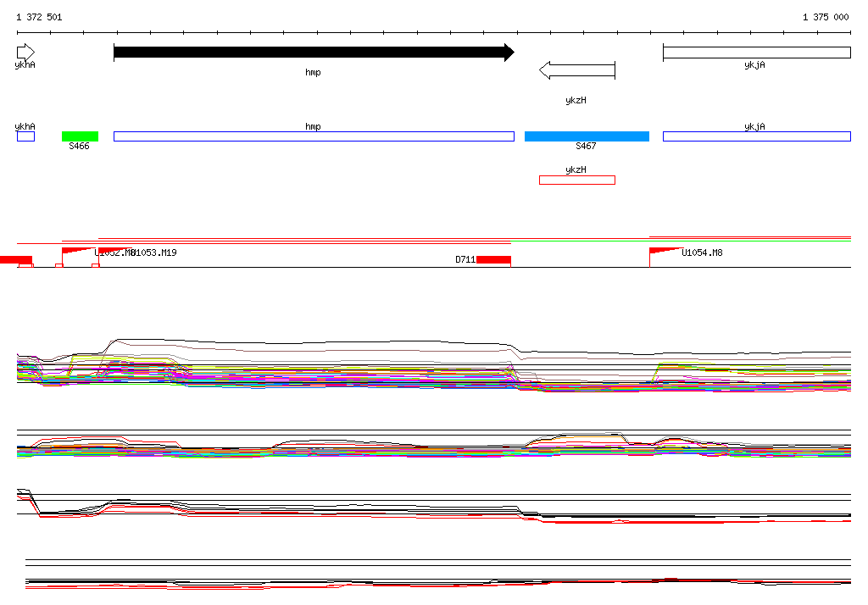868x605 pixels.
Task: Click the U1054.M8 upshift flag marker
Action: click(x=665, y=252)
